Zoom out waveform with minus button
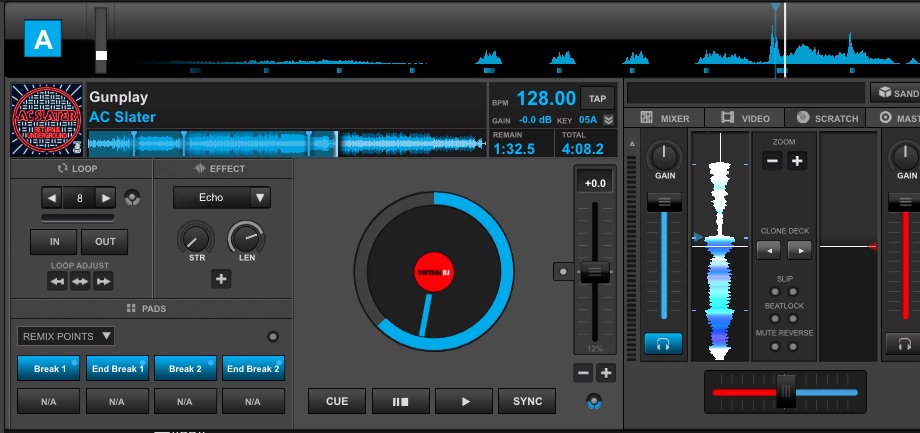This screenshot has width=920, height=433. point(772,161)
